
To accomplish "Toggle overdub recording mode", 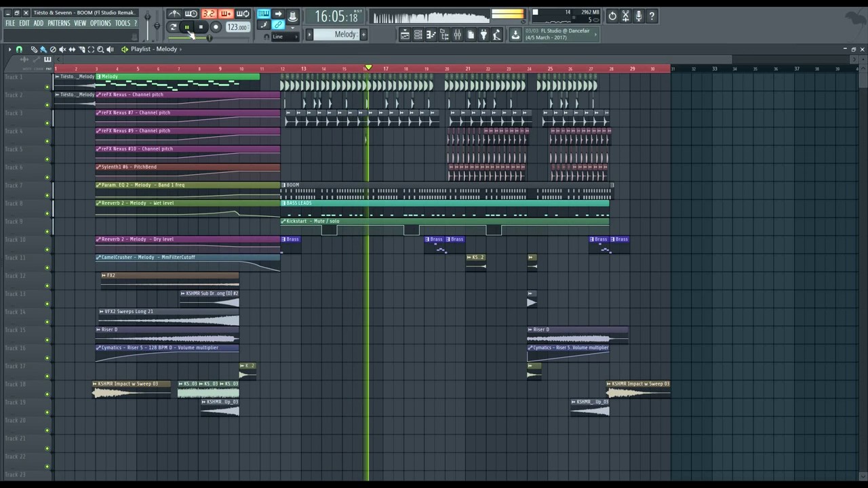I will click(226, 14).
